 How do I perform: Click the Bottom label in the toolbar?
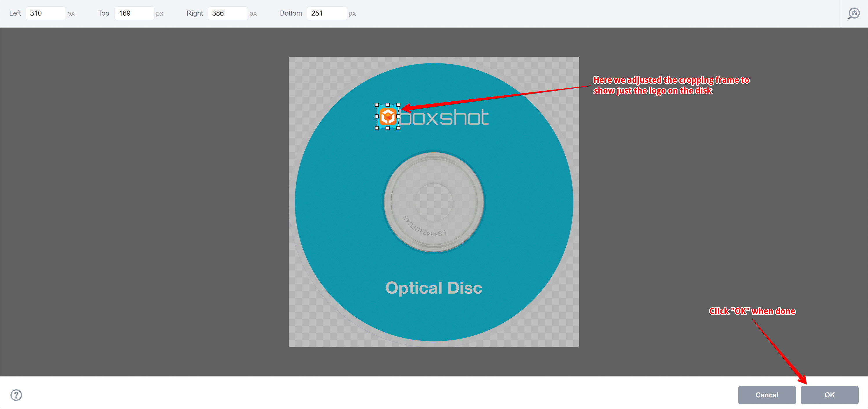[x=290, y=13]
